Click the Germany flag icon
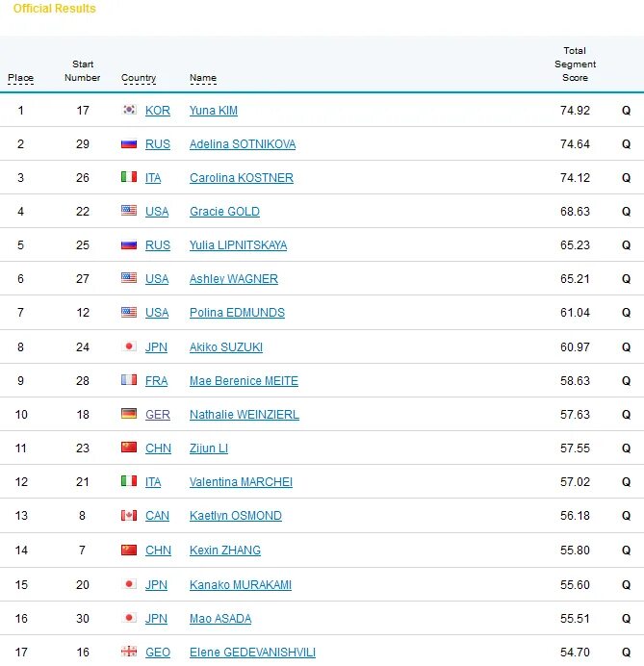644x666 pixels. 129,414
